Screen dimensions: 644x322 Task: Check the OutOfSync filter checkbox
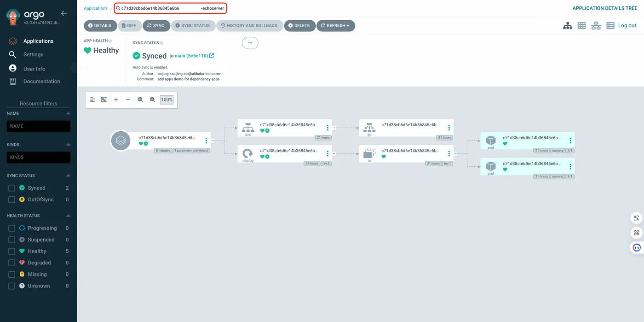12,199
